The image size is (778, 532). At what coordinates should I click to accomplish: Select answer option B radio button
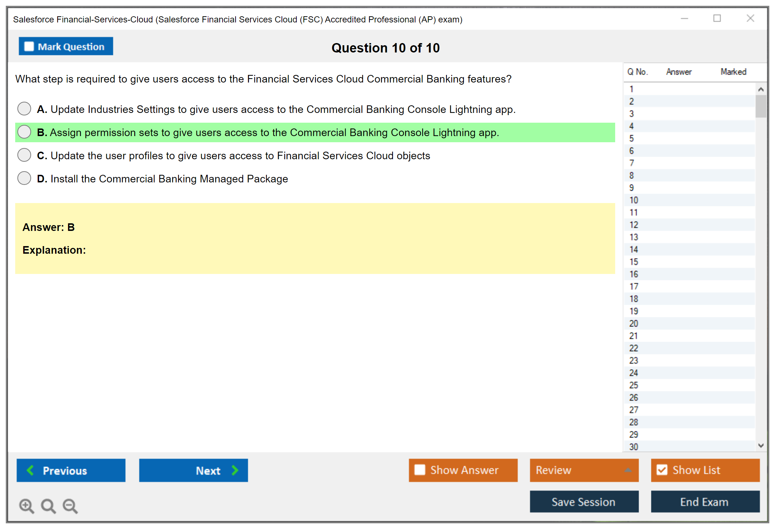[24, 132]
